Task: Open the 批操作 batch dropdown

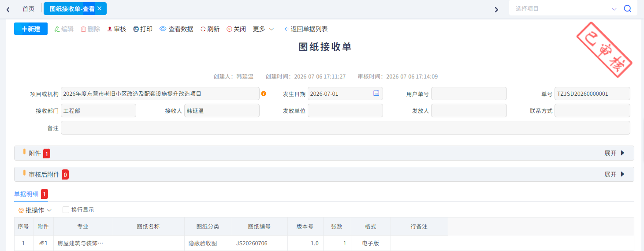Action: (35, 210)
